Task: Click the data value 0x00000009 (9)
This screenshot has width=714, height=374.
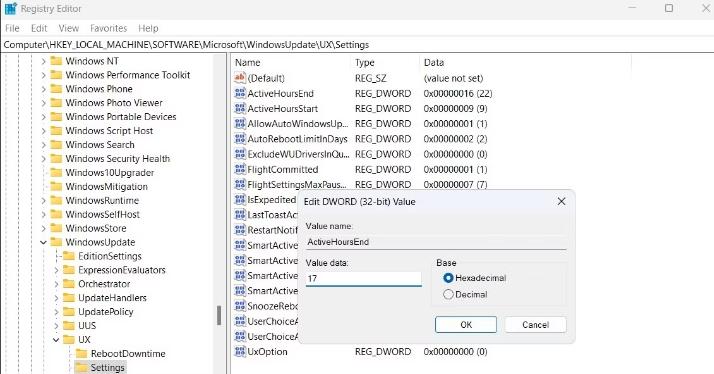Action: point(455,108)
